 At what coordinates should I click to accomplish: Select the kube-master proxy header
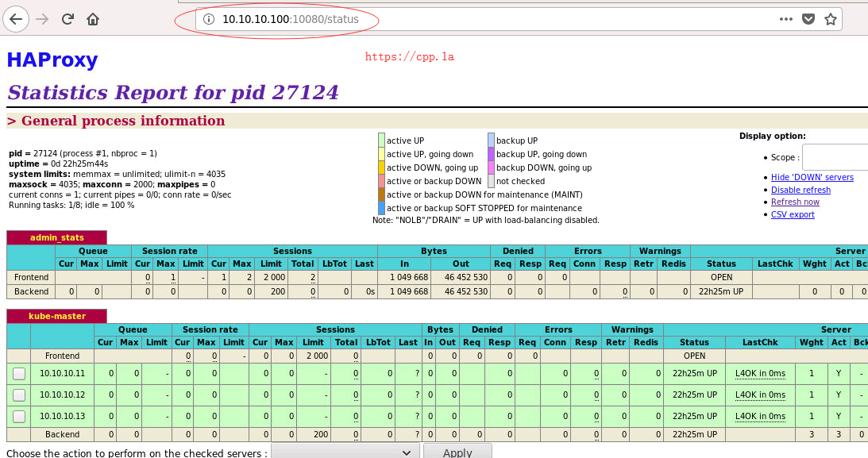click(x=57, y=316)
